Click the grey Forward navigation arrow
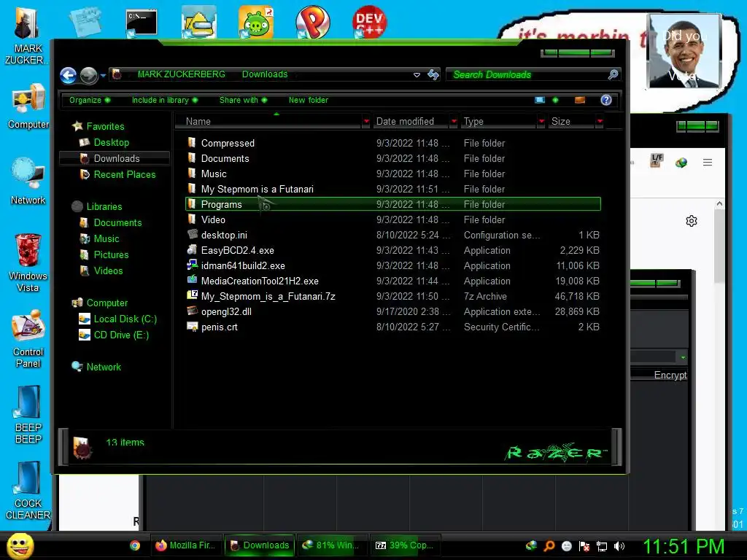The height and width of the screenshot is (560, 747). pyautogui.click(x=88, y=75)
